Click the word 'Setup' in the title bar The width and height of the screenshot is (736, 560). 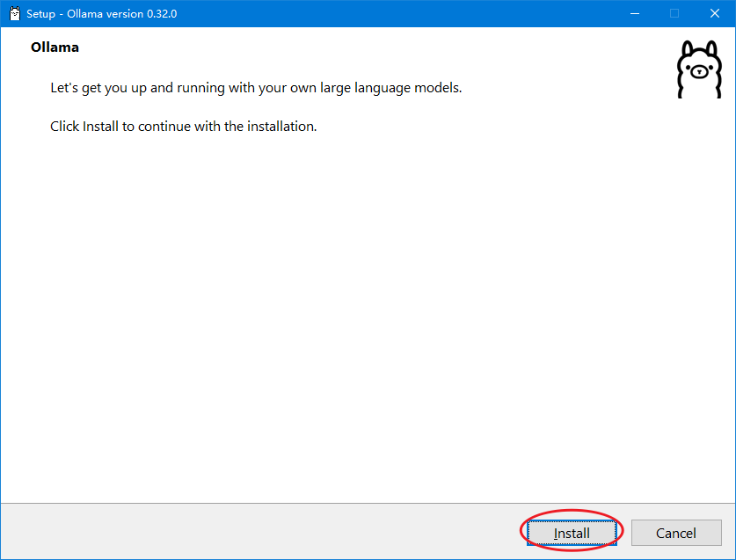pyautogui.click(x=40, y=14)
